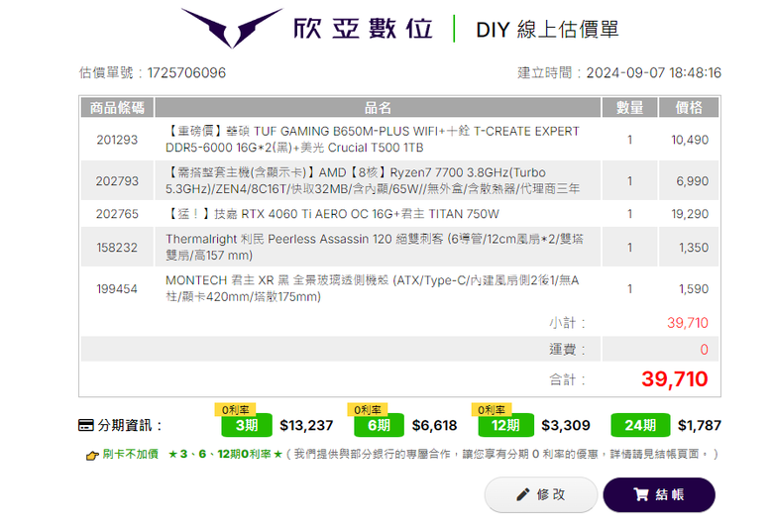Select the 24期 installment badge
773x532 pixels.
click(640, 425)
